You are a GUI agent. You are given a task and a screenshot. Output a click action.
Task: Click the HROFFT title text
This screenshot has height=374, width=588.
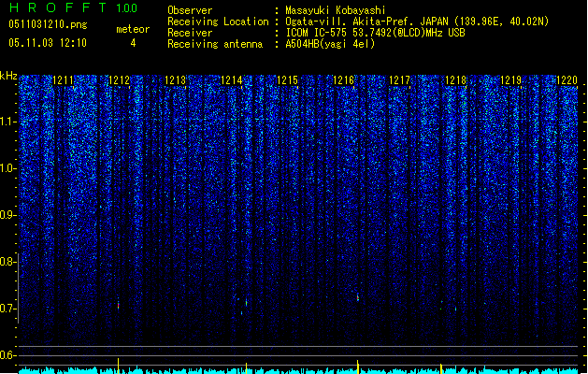58,7
